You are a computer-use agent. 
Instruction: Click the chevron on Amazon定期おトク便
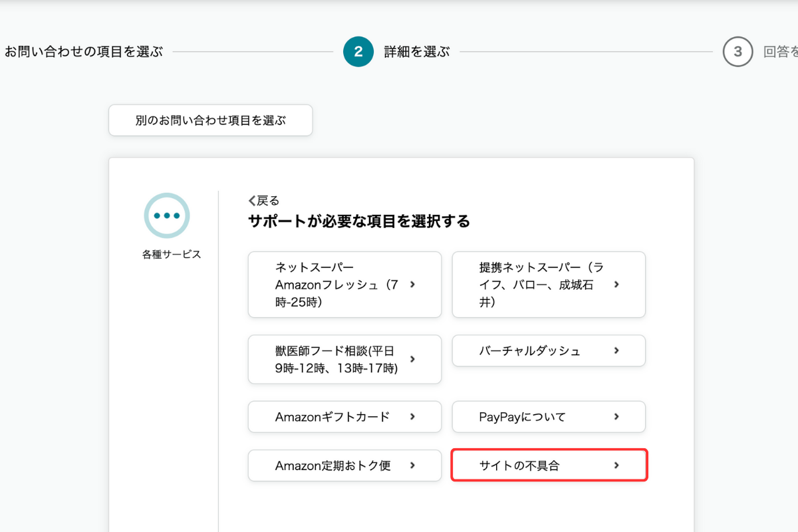[412, 465]
